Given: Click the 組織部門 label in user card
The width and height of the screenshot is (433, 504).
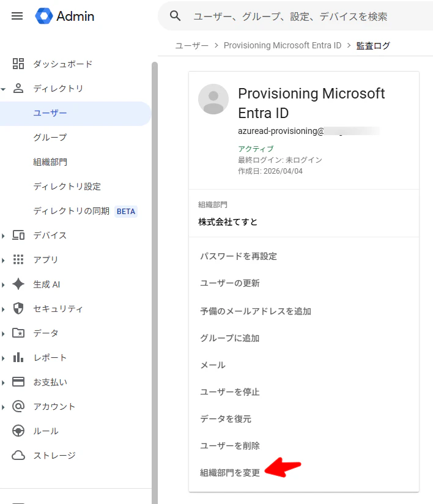Looking at the screenshot, I should coord(213,204).
